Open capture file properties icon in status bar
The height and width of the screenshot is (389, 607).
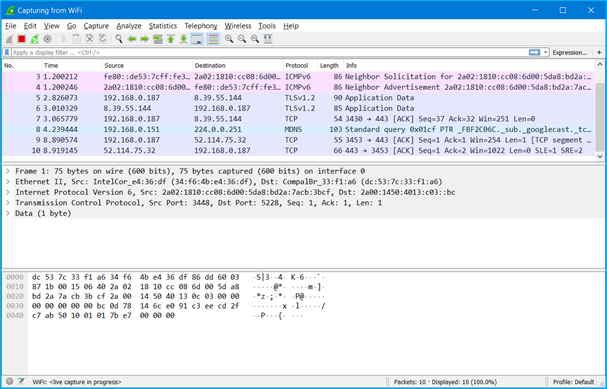21,382
